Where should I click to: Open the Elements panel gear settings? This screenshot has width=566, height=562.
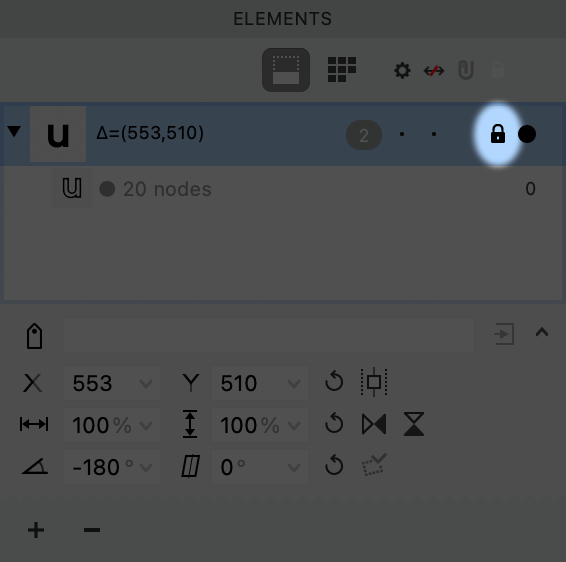pyautogui.click(x=402, y=70)
